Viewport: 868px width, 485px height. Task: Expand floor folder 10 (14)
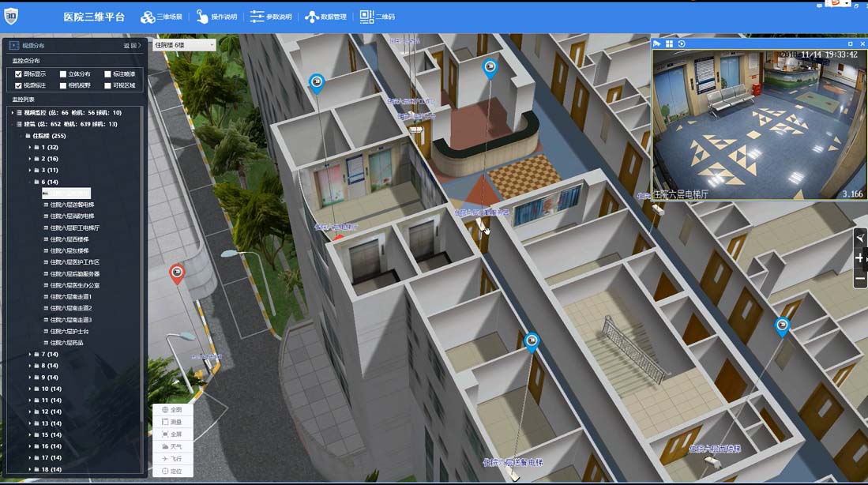coord(30,389)
